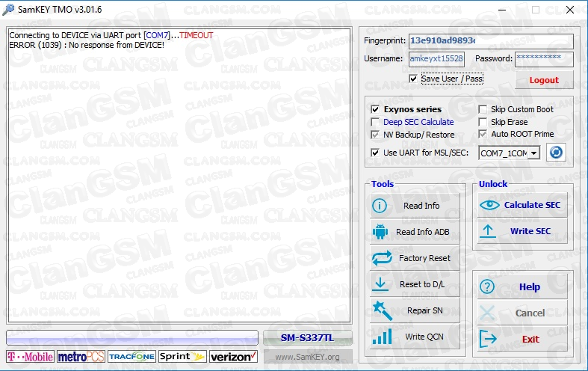Toggle Use UART for MSL/SEC checkbox
The height and width of the screenshot is (371, 588).
click(375, 153)
